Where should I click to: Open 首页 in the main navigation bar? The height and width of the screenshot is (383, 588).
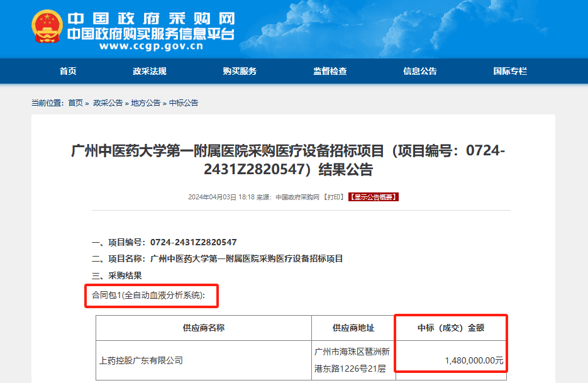[x=68, y=71]
